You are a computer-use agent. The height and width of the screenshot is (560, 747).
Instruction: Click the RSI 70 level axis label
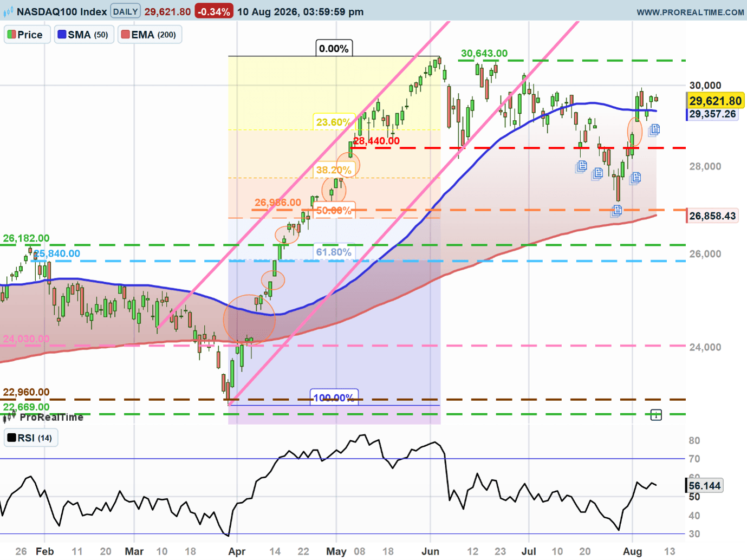pos(694,459)
